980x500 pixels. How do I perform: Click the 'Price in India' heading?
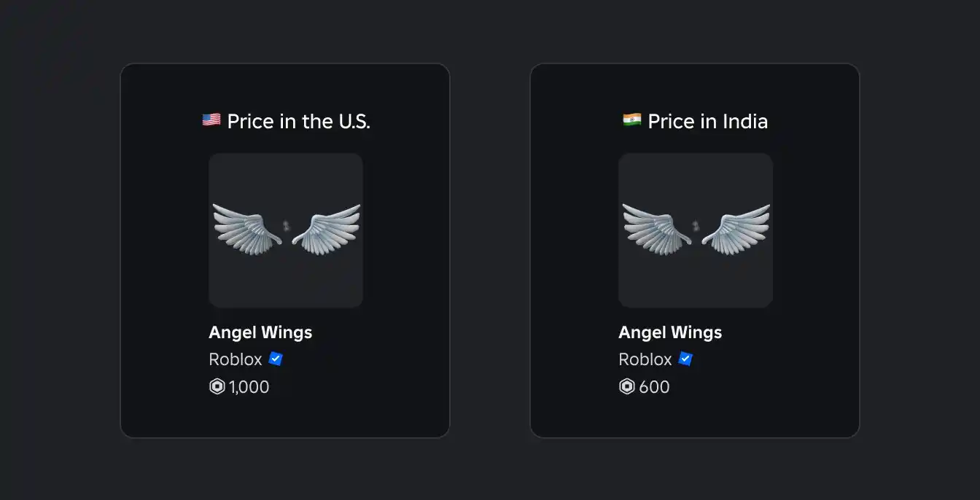click(x=708, y=121)
